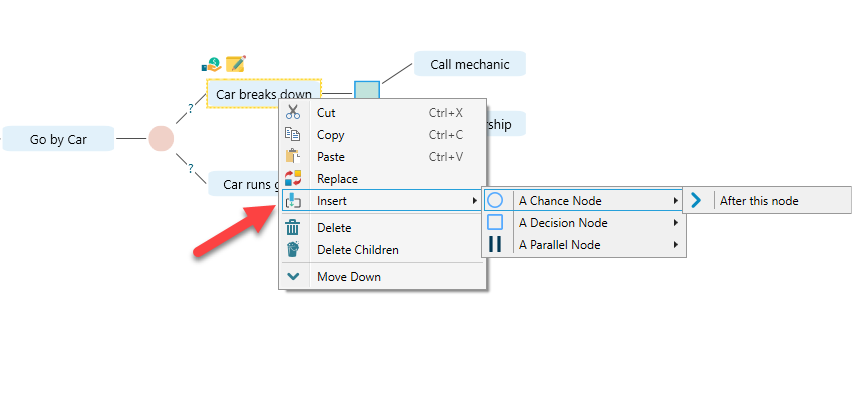This screenshot has width=861, height=399.
Task: Select A Chance Node submenu item
Action: click(584, 201)
